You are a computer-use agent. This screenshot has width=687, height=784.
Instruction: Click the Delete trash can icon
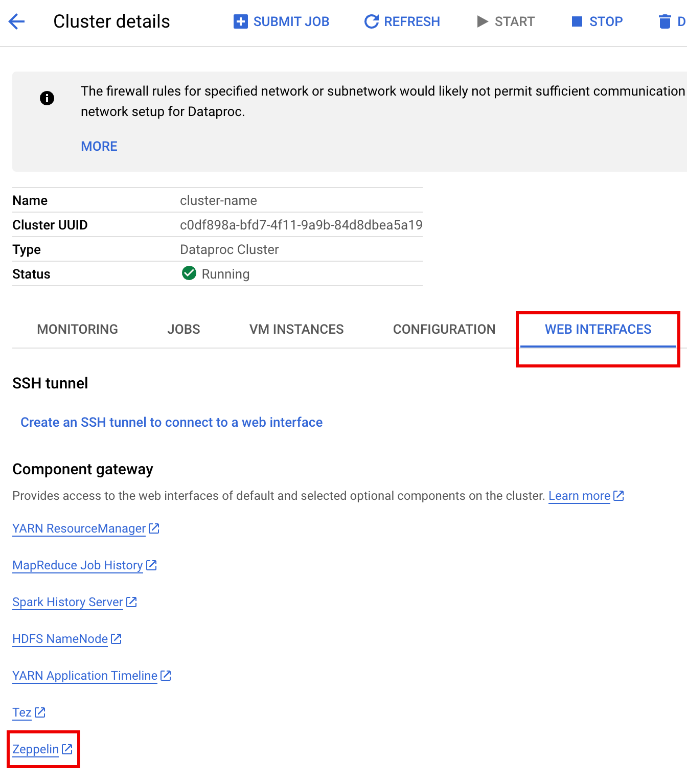click(x=665, y=21)
